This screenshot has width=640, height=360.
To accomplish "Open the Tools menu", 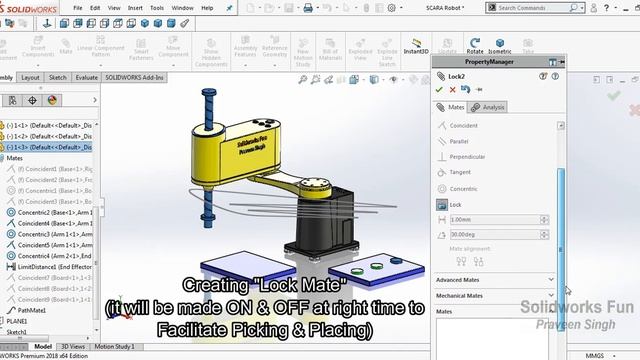I will coord(157,8).
